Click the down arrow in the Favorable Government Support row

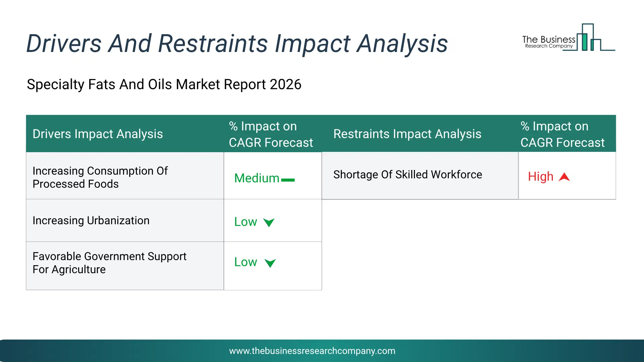[x=270, y=263]
